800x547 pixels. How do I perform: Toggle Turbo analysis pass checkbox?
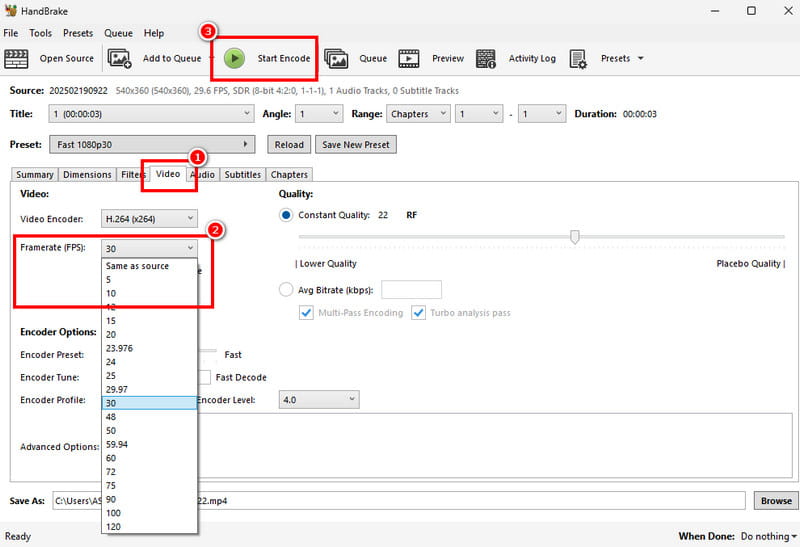pyautogui.click(x=418, y=313)
